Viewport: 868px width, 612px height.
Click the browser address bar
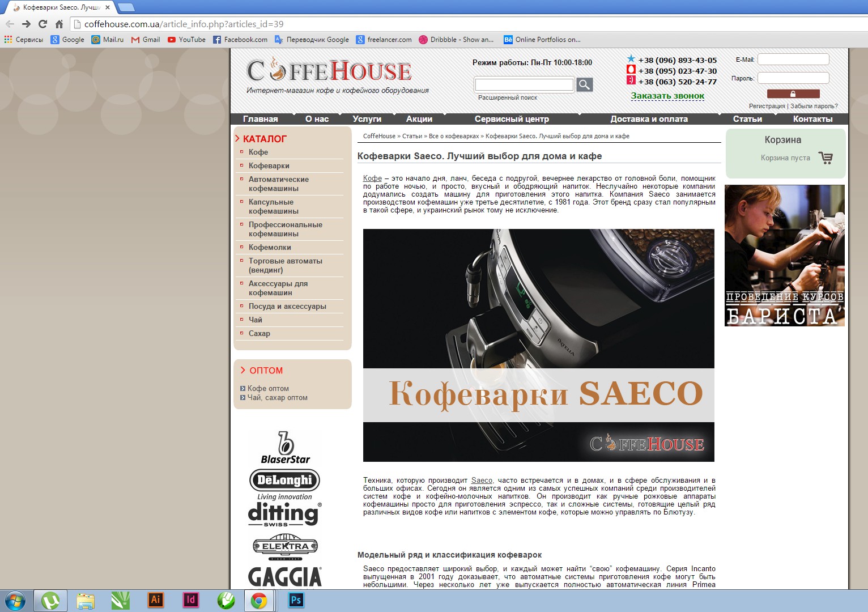pyautogui.click(x=467, y=24)
